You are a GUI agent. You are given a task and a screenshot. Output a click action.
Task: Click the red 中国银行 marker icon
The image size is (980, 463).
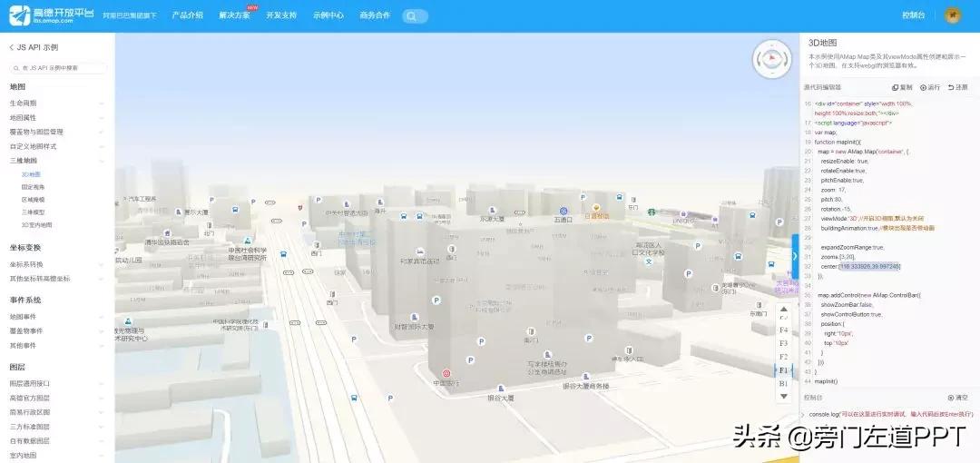pos(446,373)
